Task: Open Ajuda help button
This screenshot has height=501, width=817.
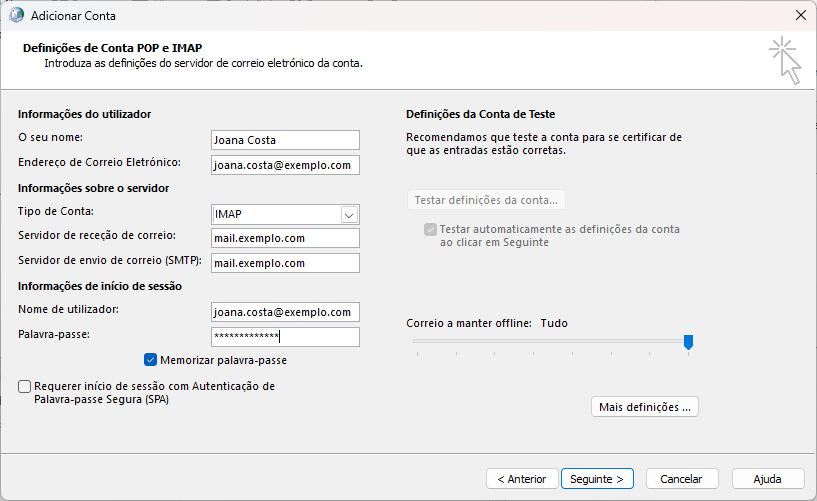Action: [x=768, y=479]
